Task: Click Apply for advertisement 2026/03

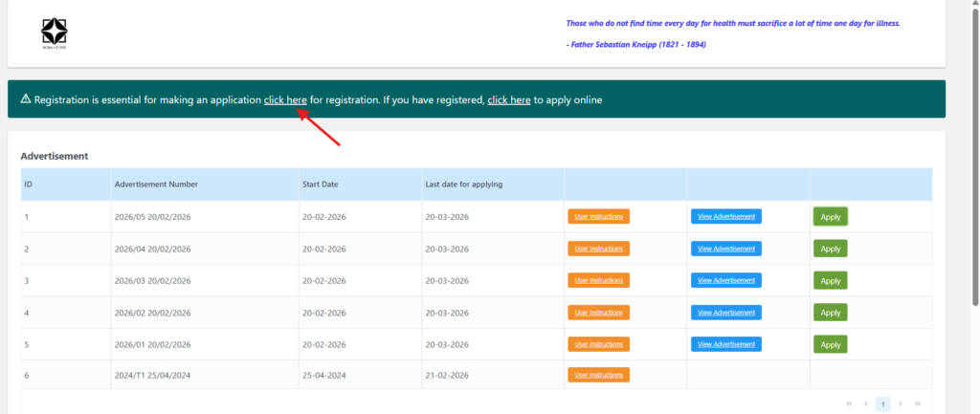Action: [x=830, y=281]
